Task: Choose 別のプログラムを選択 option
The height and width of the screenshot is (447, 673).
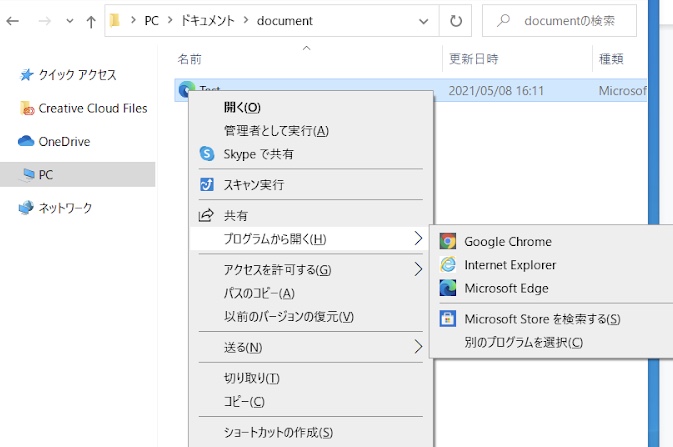Action: point(523,343)
